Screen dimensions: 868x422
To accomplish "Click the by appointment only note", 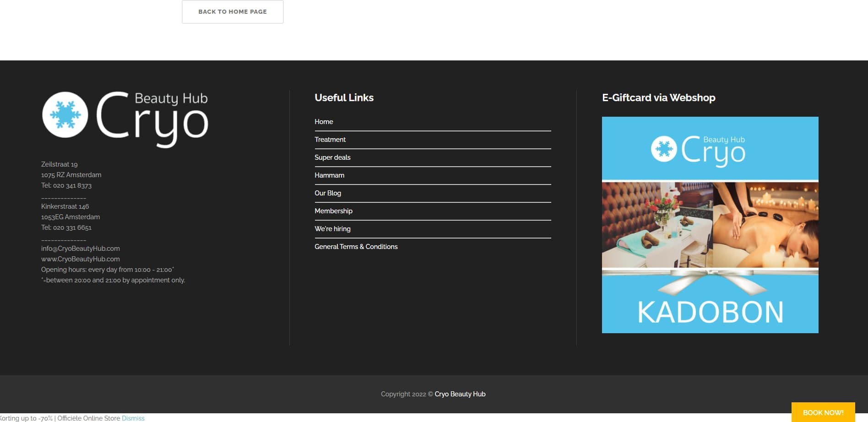I will [113, 280].
